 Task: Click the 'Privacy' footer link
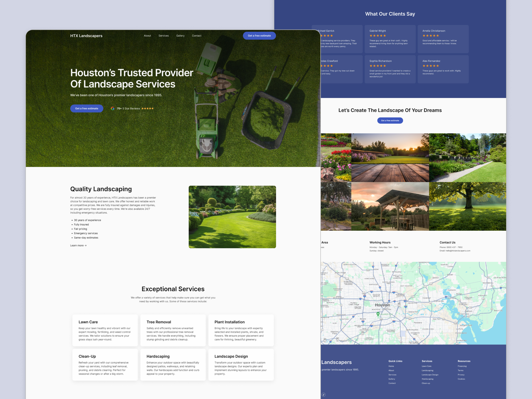461,375
